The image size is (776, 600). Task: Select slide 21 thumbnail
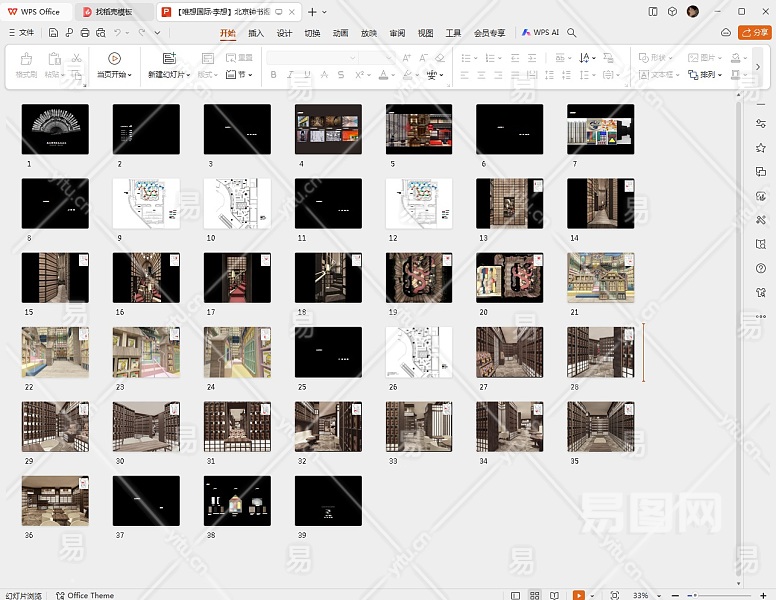click(600, 277)
